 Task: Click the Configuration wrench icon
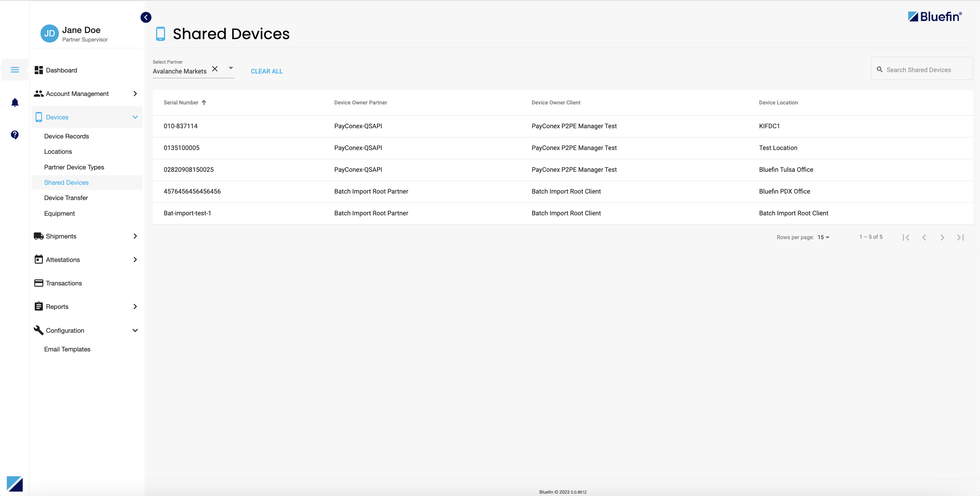click(38, 330)
